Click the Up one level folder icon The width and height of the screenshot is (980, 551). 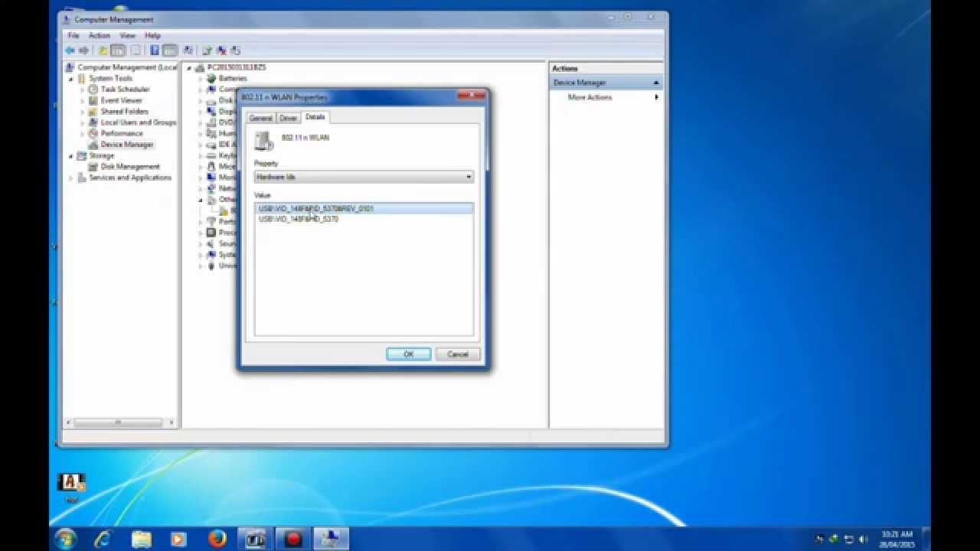(x=103, y=51)
